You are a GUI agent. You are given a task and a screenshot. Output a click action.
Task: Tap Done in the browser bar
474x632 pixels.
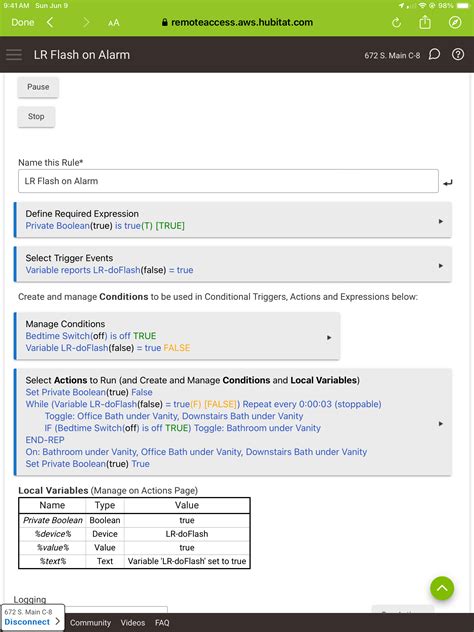[x=23, y=23]
